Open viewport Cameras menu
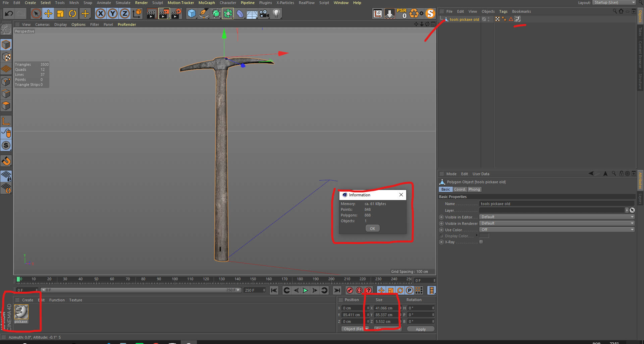 tap(42, 24)
